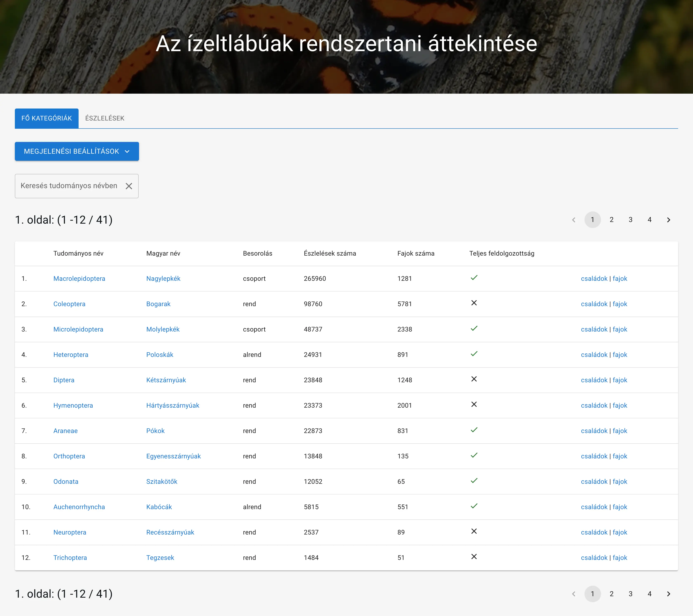Clear the scientific name search field
This screenshot has width=693, height=616.
pyautogui.click(x=129, y=186)
